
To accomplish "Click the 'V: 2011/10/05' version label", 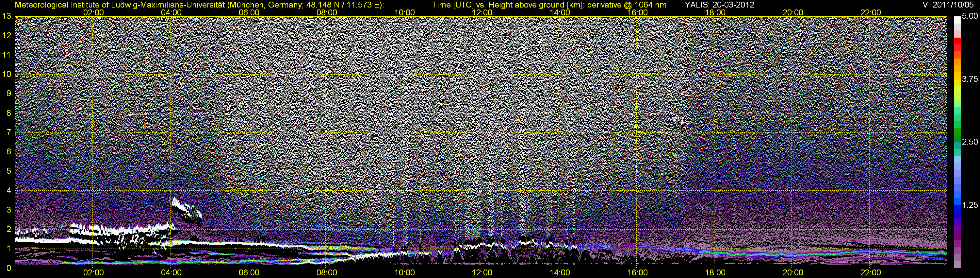I will [948, 5].
